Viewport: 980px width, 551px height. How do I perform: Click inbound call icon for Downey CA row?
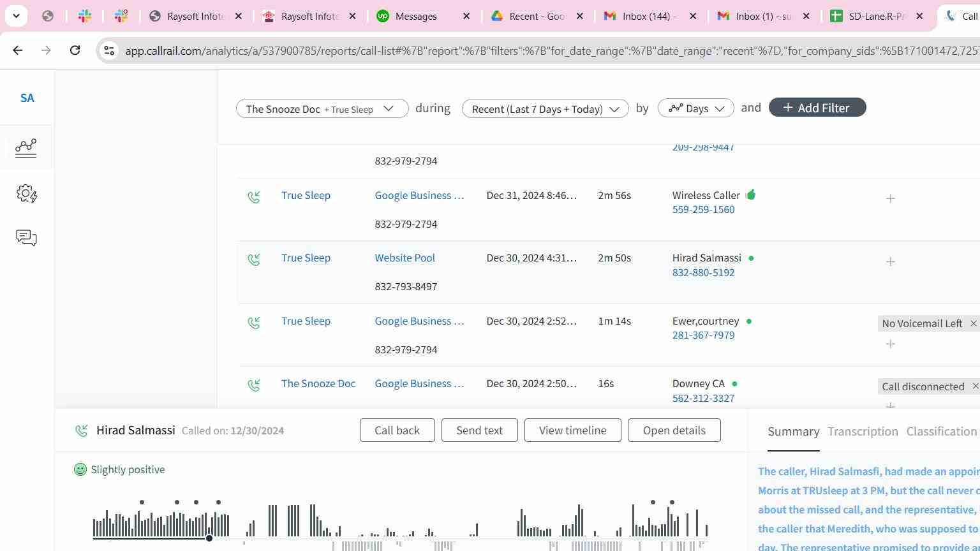coord(254,385)
